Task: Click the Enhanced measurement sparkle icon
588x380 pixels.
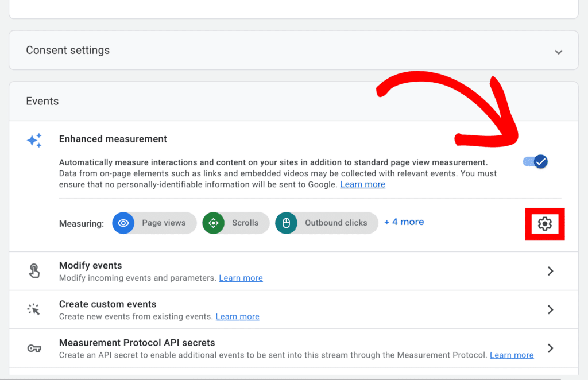Action: (34, 141)
